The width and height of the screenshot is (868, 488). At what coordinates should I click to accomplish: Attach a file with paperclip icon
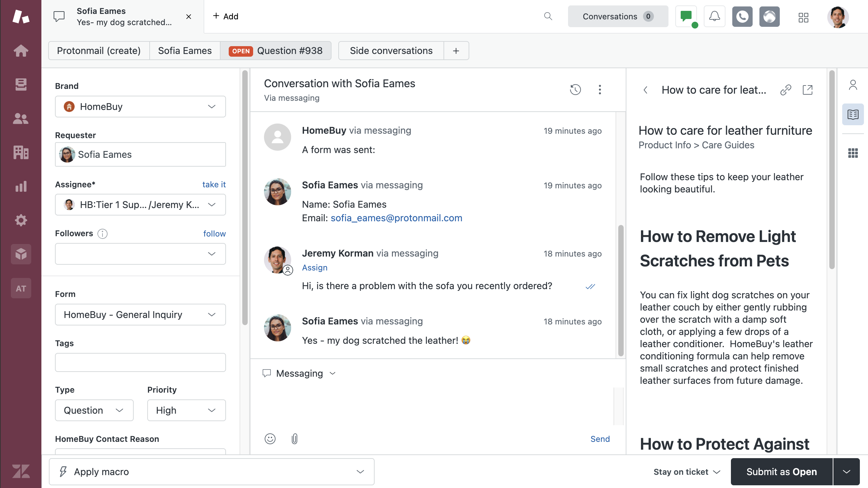point(295,439)
